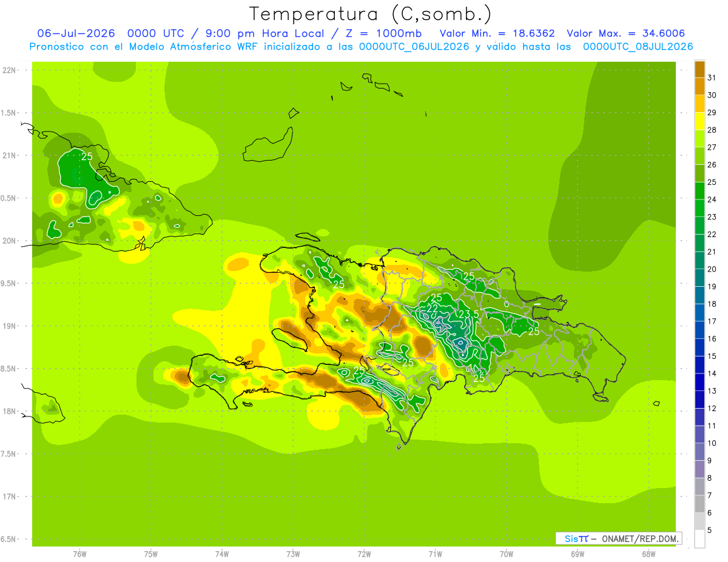Click the '17N' latitude axis label
Image resolution: width=728 pixels, height=562 pixels.
(10, 497)
